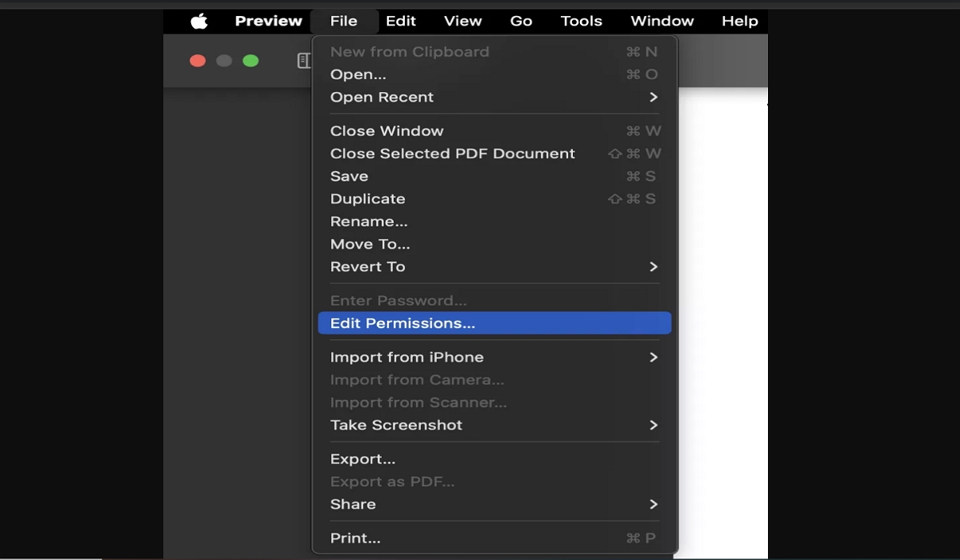960x560 pixels.
Task: Click the green full-screen window button
Action: click(x=250, y=61)
